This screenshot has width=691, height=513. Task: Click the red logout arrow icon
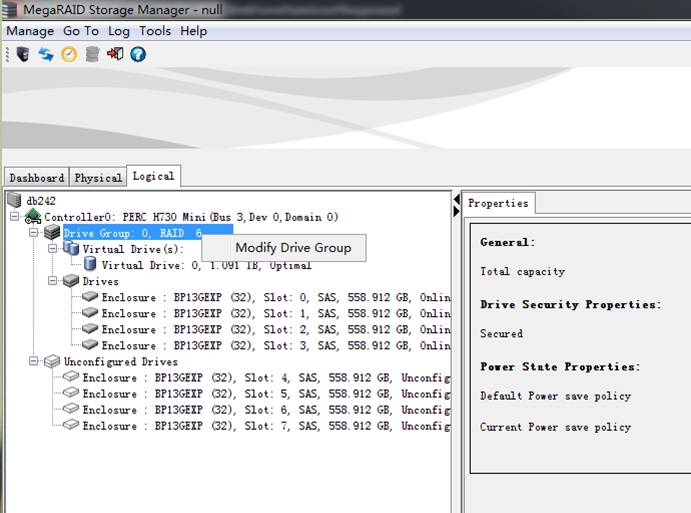(115, 54)
